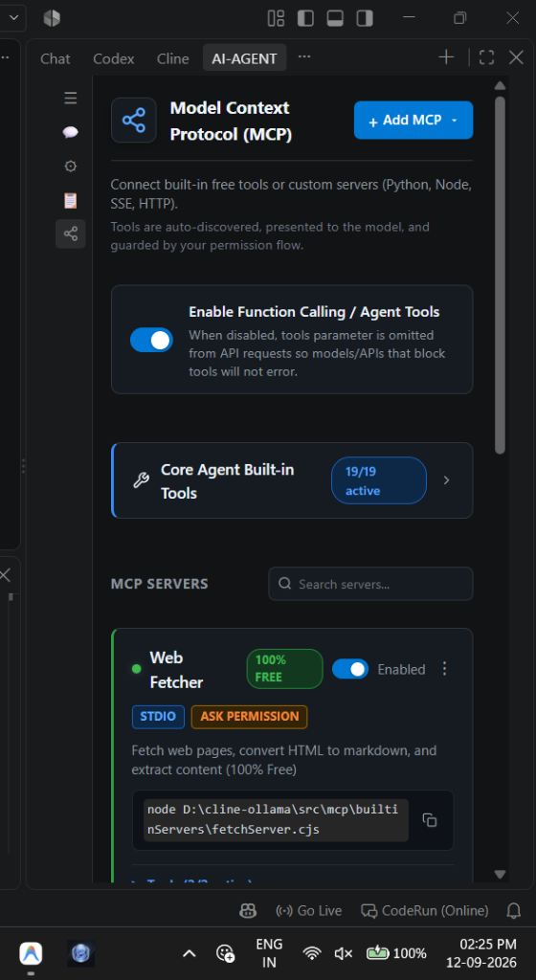Toggle primary sidebar layout icon
Screen dimensions: 536x980
tap(305, 18)
